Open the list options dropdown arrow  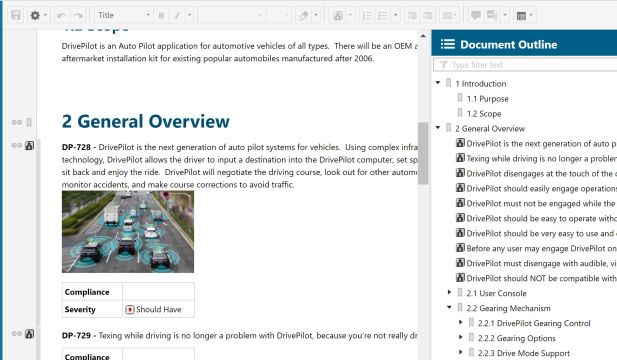pos(396,15)
